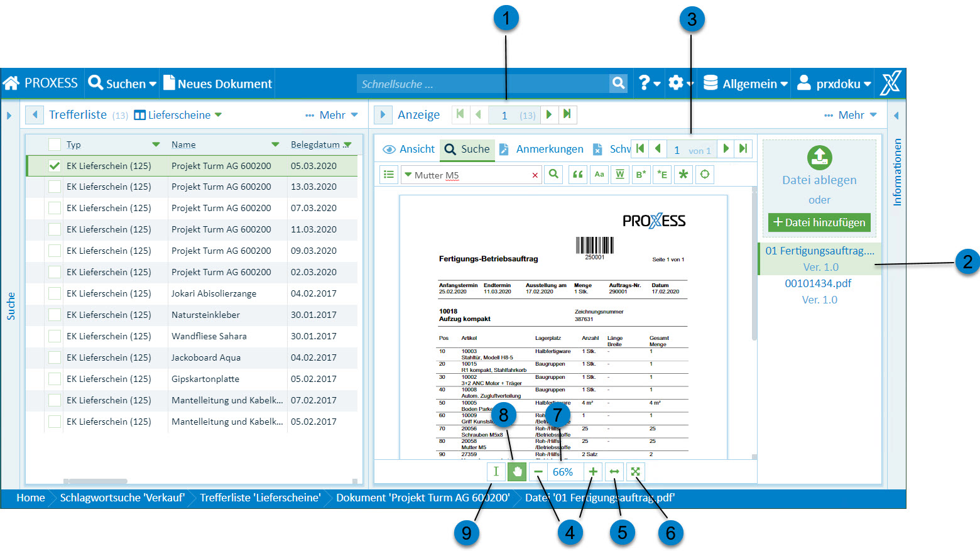Toggle the whole word search option
The image size is (980, 551).
[x=620, y=175]
